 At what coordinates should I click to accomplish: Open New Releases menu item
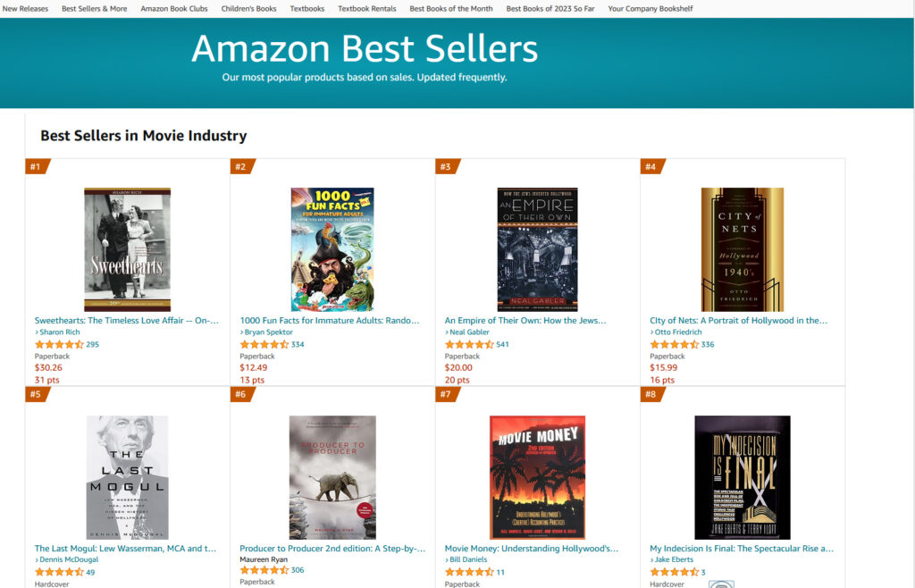pyautogui.click(x=25, y=9)
